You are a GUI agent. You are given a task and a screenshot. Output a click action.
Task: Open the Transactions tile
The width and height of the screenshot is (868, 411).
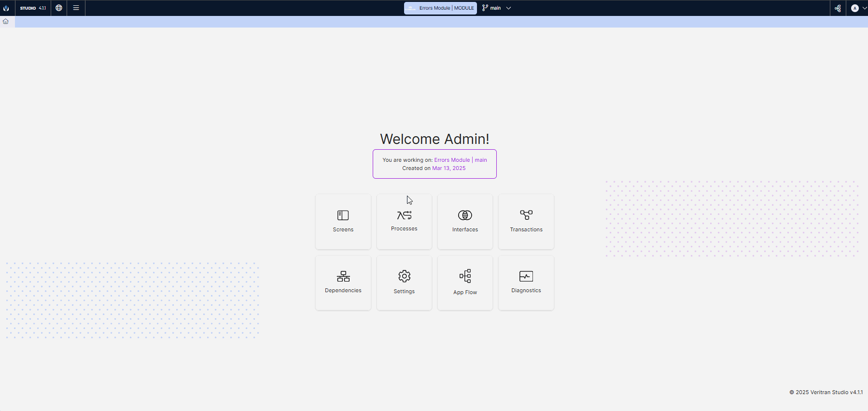click(x=526, y=221)
